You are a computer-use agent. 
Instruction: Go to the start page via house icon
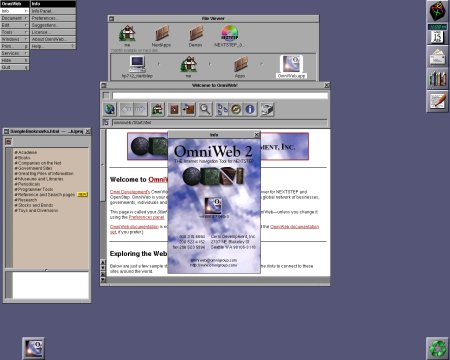pyautogui.click(x=158, y=109)
